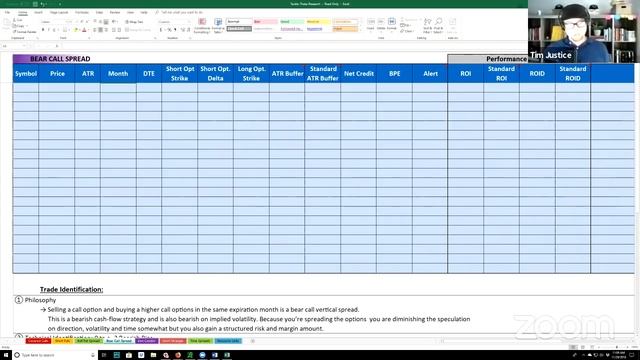Open the blue Resource Links sheet tab
The height and width of the screenshot is (360, 640).
pyautogui.click(x=228, y=341)
